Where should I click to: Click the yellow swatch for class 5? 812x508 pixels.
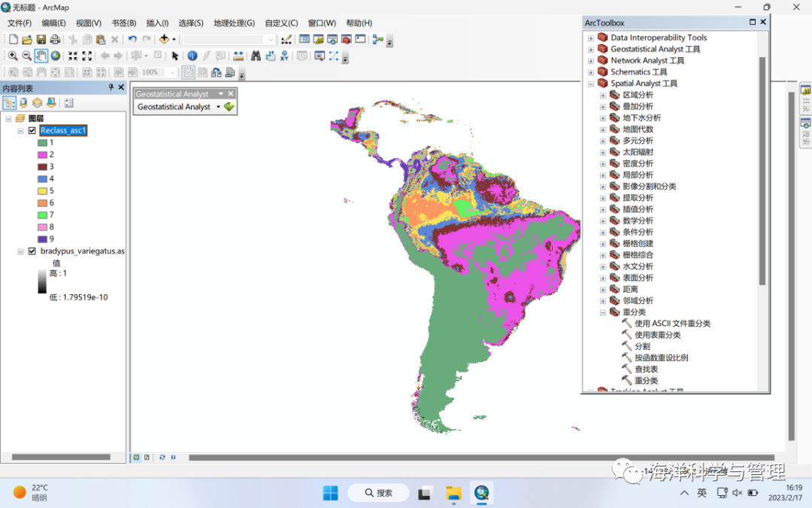(x=42, y=190)
